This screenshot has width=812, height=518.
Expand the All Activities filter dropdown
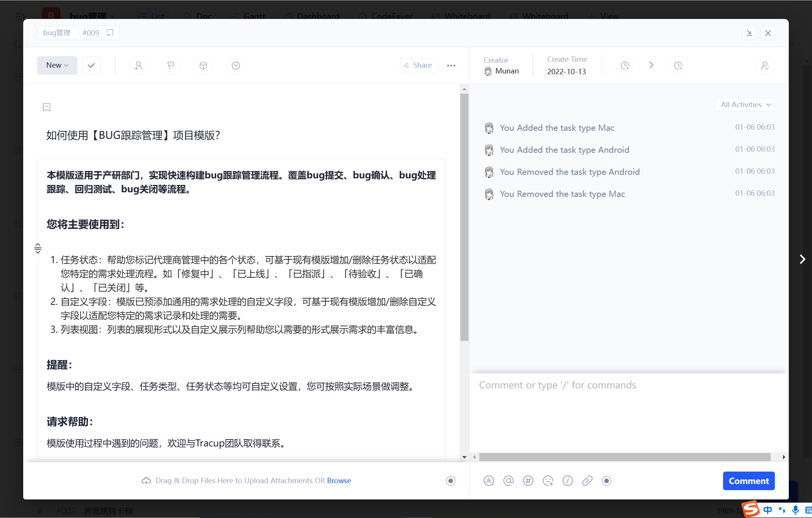click(x=745, y=105)
